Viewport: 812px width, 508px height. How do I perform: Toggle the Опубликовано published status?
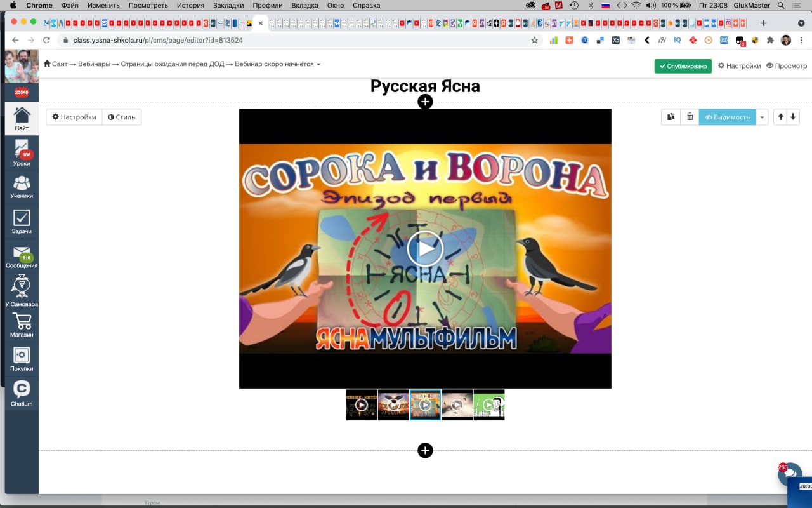coord(683,66)
